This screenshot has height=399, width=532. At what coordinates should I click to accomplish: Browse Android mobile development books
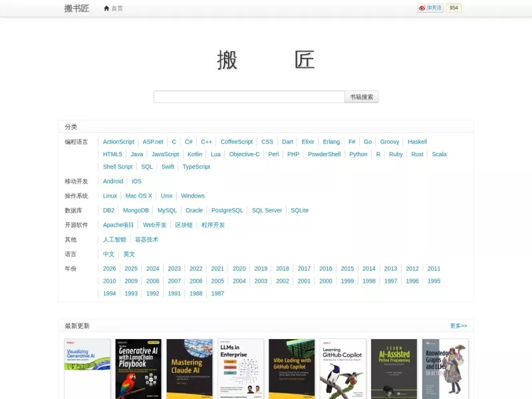[x=113, y=181]
